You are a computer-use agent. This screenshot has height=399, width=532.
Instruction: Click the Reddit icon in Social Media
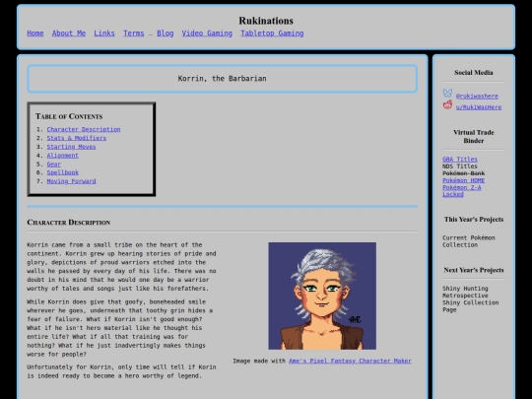(447, 104)
